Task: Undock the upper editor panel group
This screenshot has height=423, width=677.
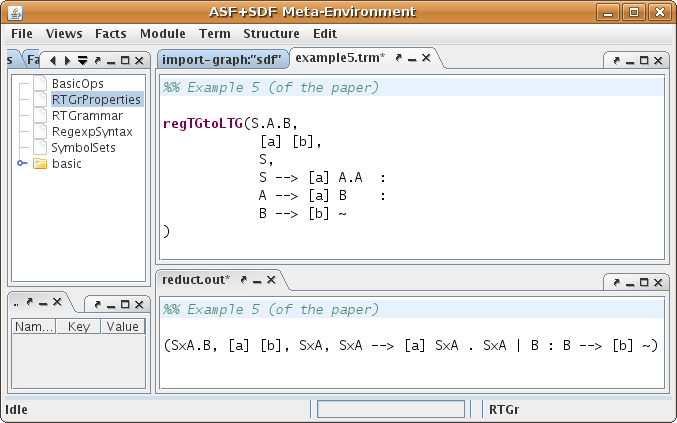Action: pos(617,61)
